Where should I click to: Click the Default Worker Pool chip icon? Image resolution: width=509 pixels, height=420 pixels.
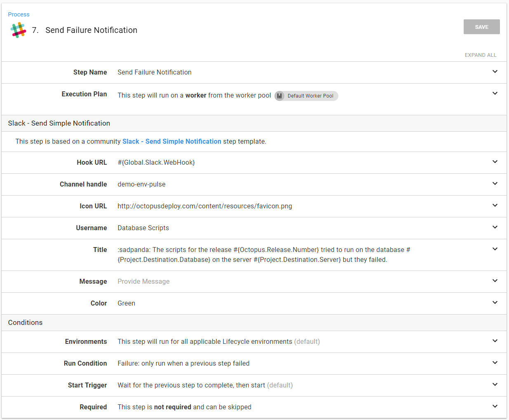coord(280,96)
